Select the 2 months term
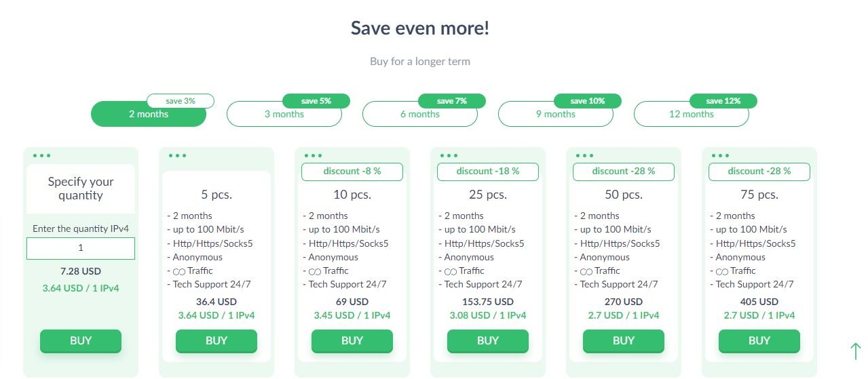The width and height of the screenshot is (868, 379). tap(149, 114)
